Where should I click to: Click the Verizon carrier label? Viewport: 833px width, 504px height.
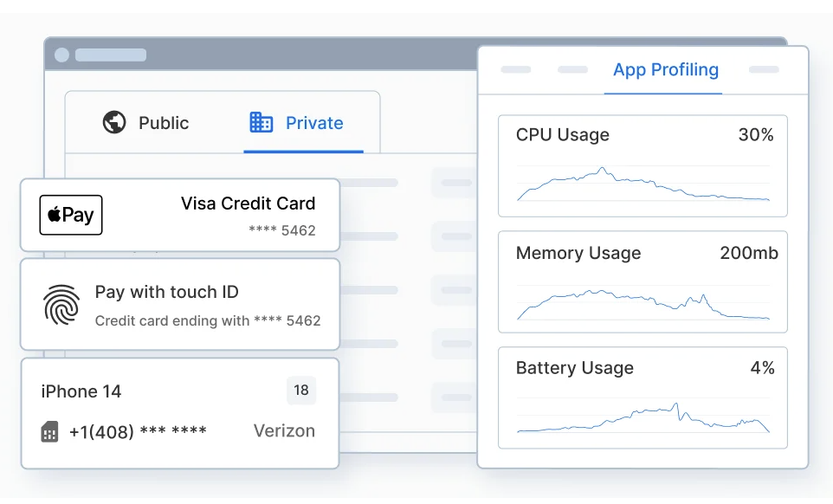284,430
